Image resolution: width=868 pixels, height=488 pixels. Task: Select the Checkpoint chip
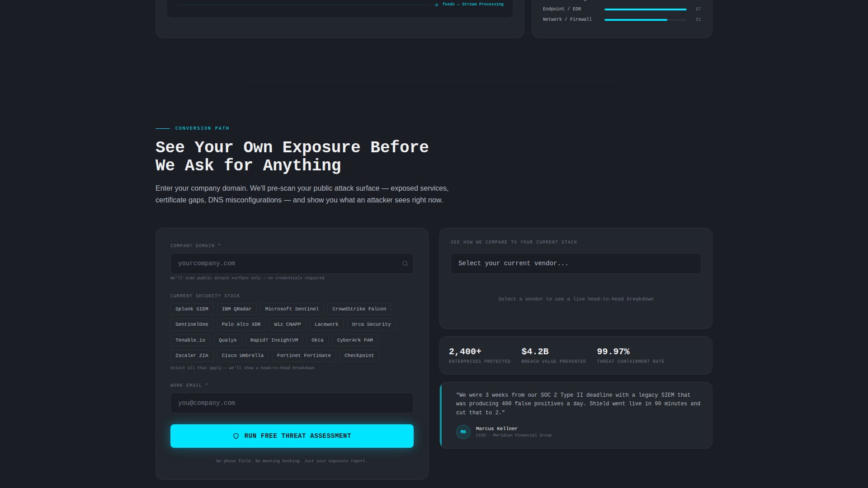359,356
